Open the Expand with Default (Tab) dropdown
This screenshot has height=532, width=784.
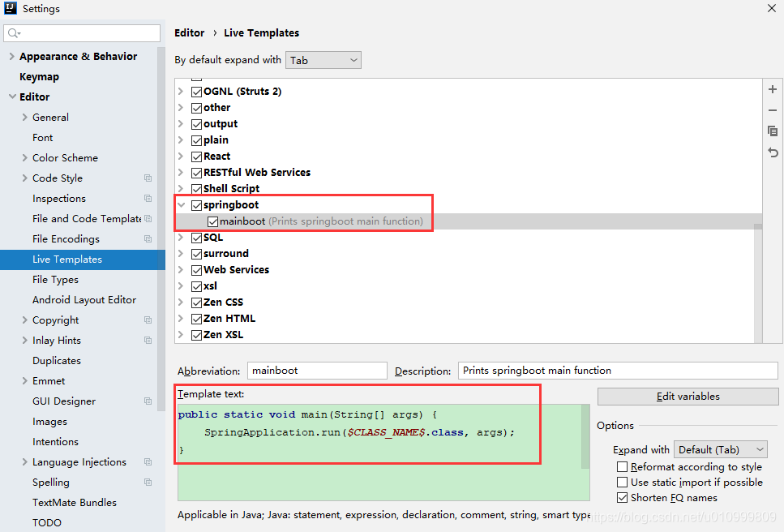coord(720,449)
